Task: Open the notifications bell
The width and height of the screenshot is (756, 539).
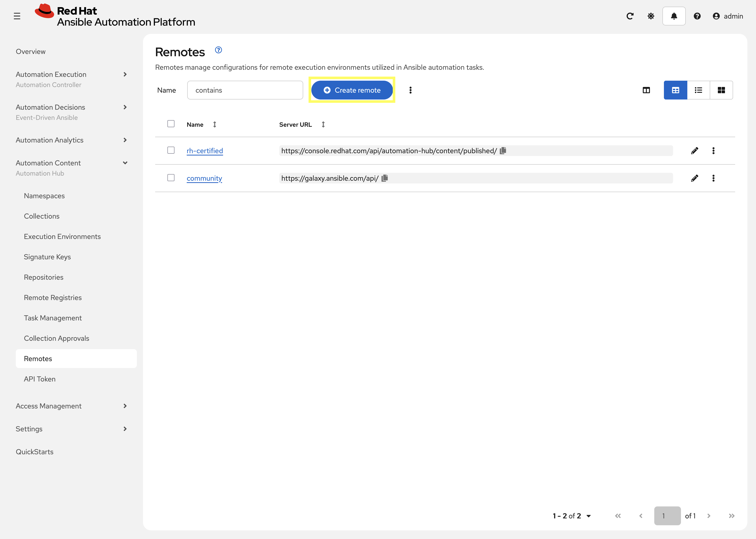Action: point(674,16)
